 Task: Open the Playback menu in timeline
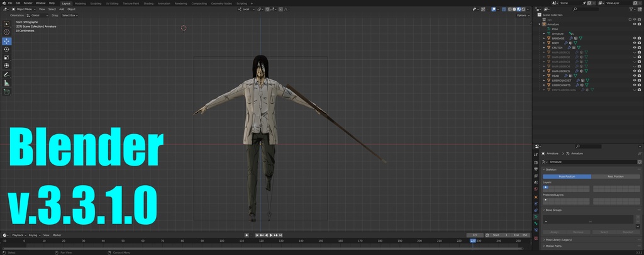point(18,235)
